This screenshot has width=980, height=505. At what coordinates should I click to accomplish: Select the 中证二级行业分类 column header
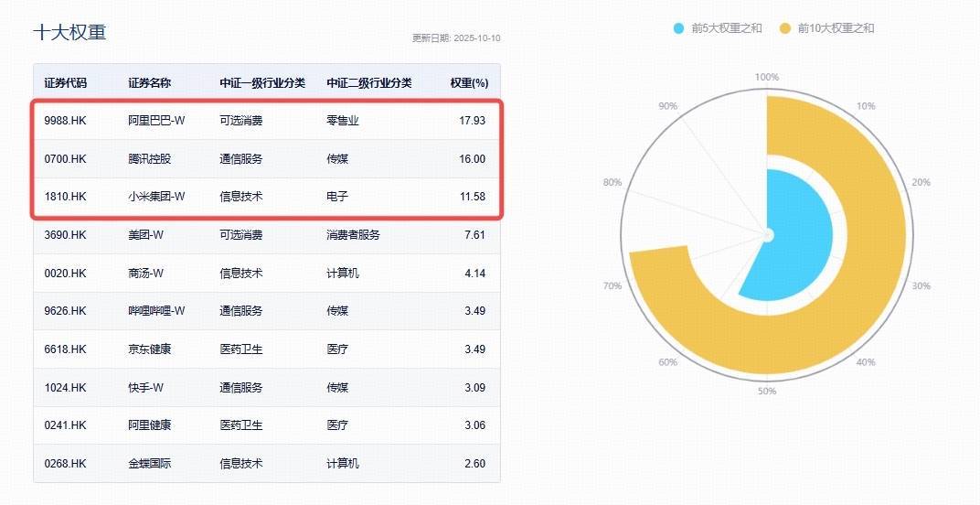pos(369,83)
